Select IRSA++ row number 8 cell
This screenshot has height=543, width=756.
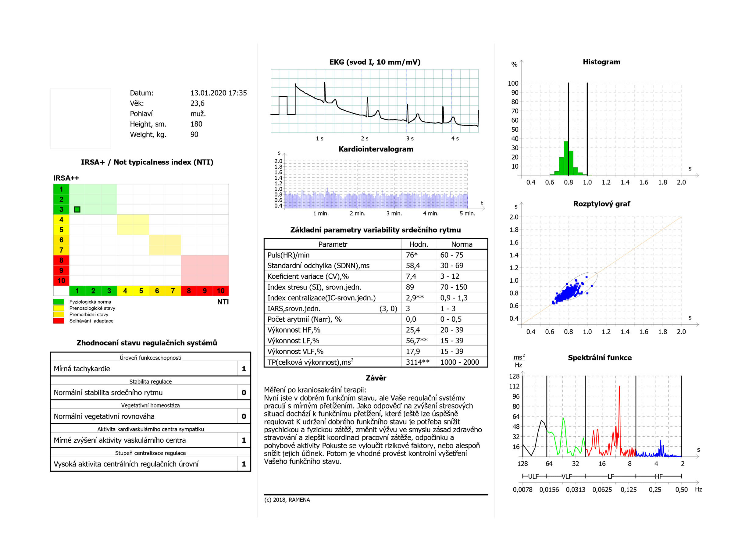pos(61,260)
